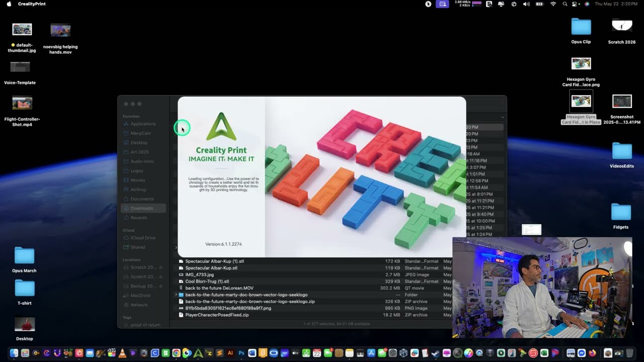Launch VLC from the Dock
Screen dimensions: 644x362
tap(122, 353)
